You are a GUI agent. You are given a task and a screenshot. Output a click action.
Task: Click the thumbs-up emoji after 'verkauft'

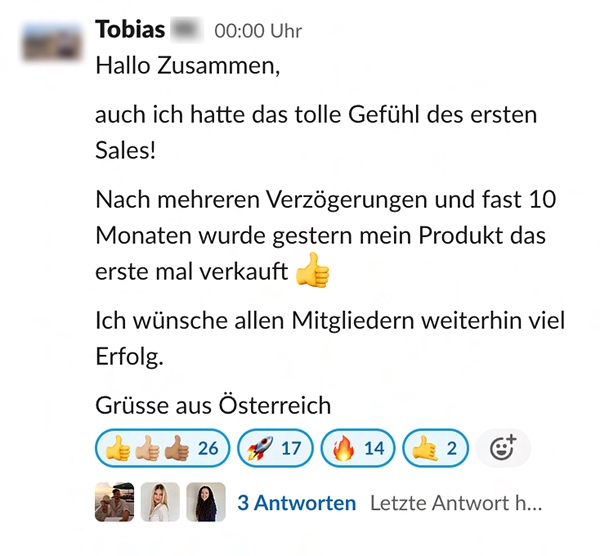(x=313, y=271)
